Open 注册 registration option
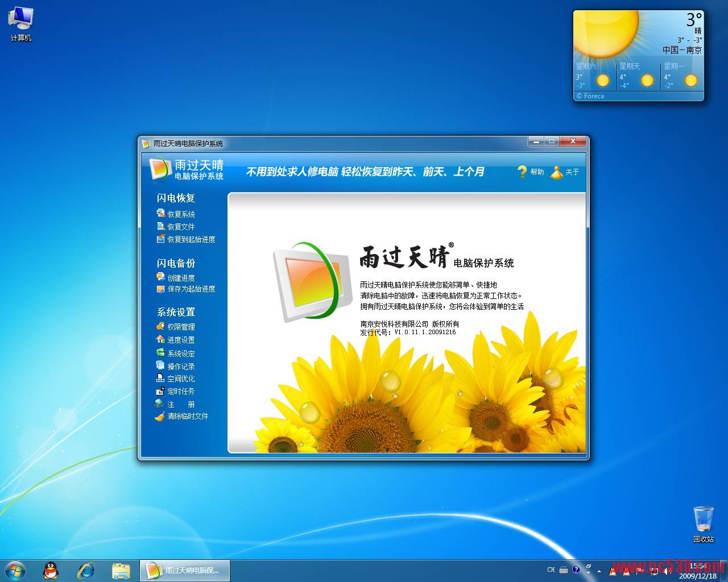 pyautogui.click(x=175, y=404)
